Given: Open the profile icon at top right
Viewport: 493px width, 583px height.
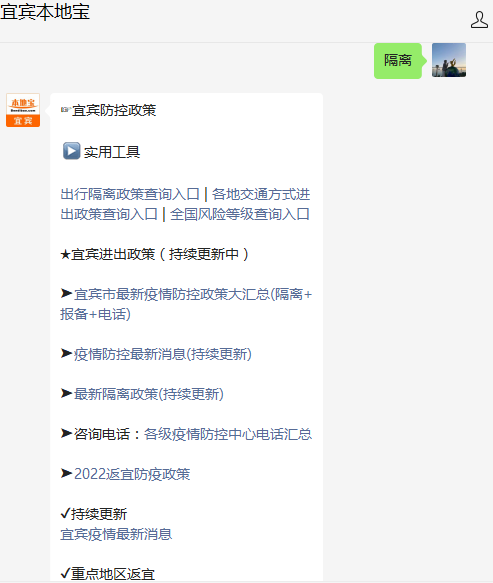Looking at the screenshot, I should tap(479, 19).
